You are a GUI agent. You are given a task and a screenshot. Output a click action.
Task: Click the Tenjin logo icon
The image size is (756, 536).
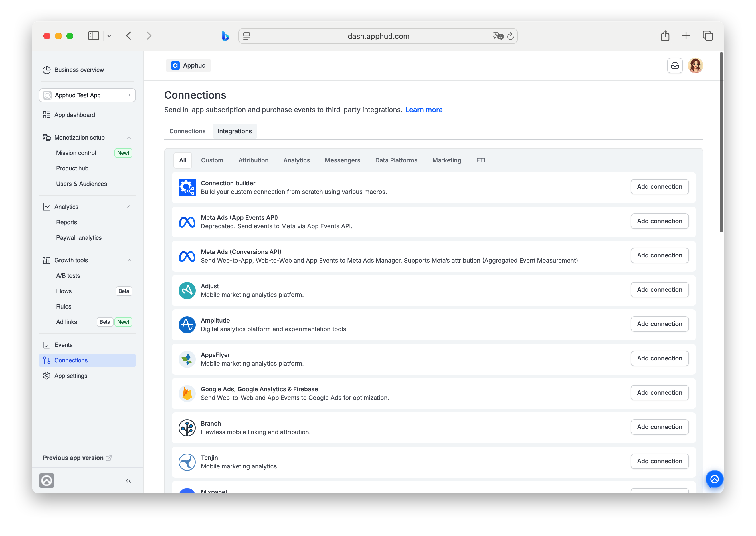click(187, 462)
